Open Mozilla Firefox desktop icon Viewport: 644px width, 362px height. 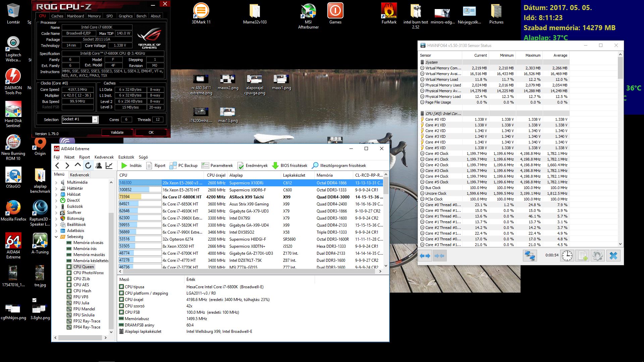13,210
